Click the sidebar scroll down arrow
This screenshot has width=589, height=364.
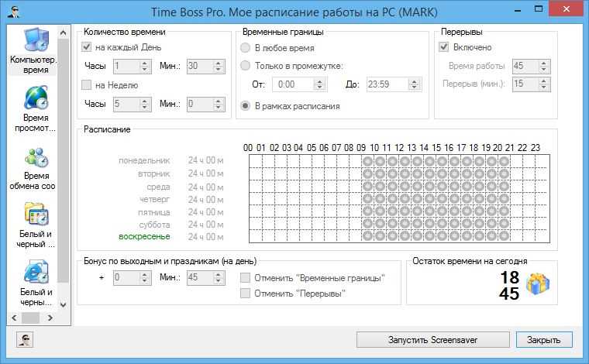pos(63,304)
